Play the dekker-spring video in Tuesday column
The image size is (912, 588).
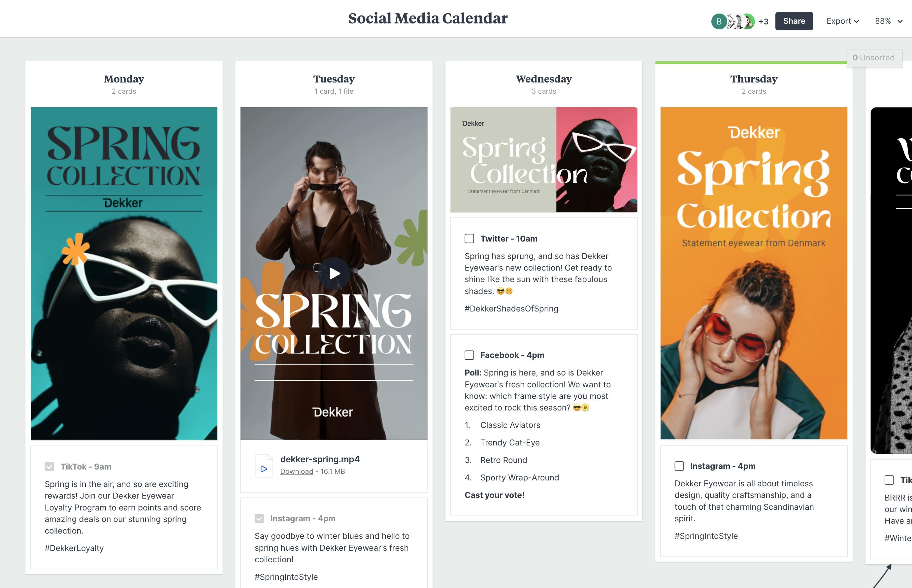[x=335, y=273]
